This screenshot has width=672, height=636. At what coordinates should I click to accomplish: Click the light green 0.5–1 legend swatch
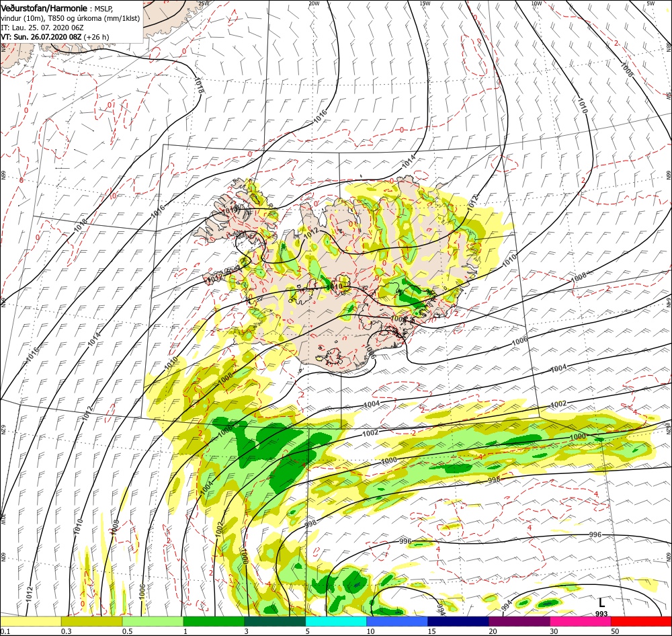pos(153,621)
